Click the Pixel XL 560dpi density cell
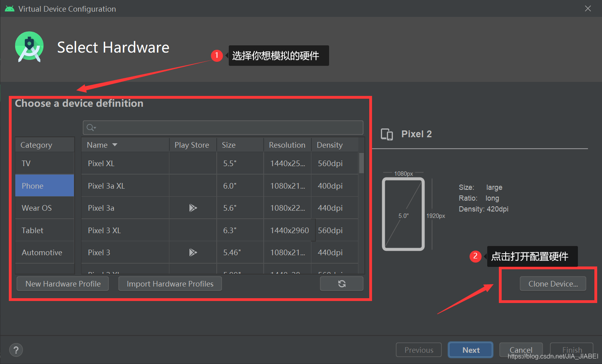Viewport: 602px width, 364px height. [x=335, y=163]
